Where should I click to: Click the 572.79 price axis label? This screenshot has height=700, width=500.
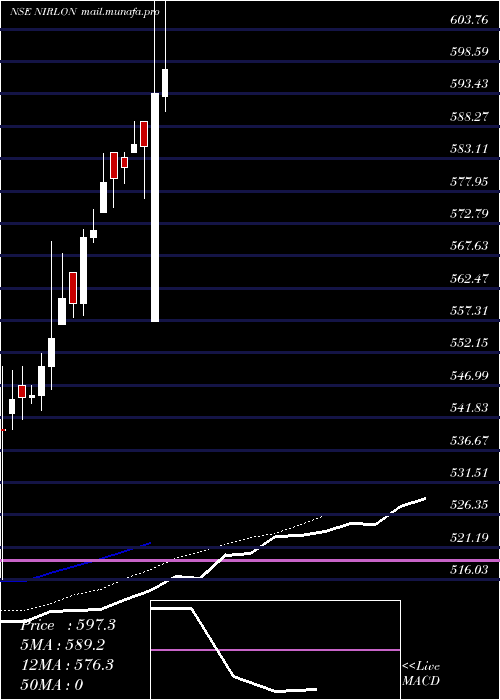tap(468, 213)
